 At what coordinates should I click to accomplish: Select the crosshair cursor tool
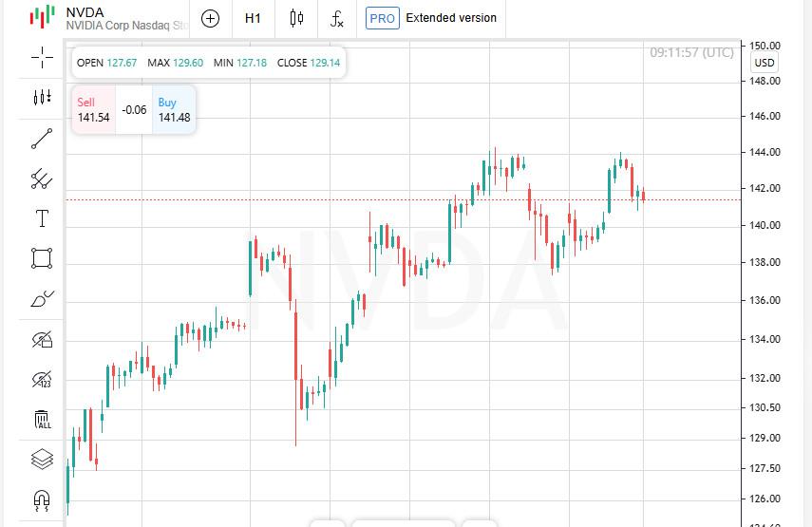pos(42,57)
